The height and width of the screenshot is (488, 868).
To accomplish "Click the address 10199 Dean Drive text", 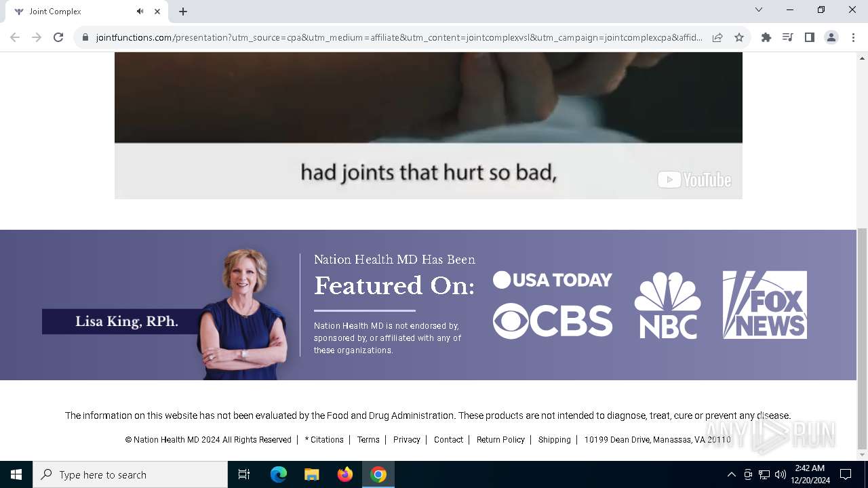I will (x=657, y=440).
